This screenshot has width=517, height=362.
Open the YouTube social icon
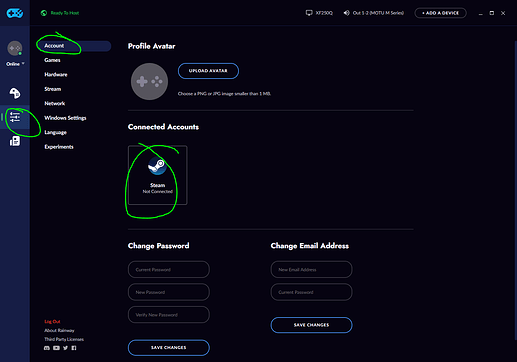click(x=56, y=348)
